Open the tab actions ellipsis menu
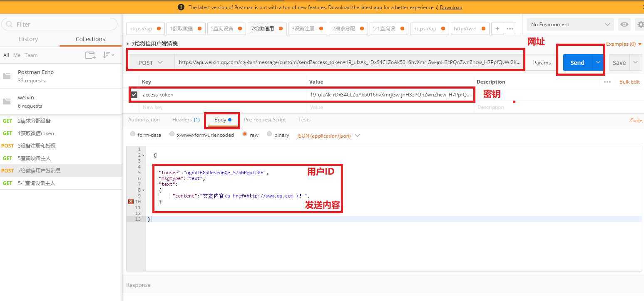Image resolution: width=644 pixels, height=301 pixels. pyautogui.click(x=510, y=29)
